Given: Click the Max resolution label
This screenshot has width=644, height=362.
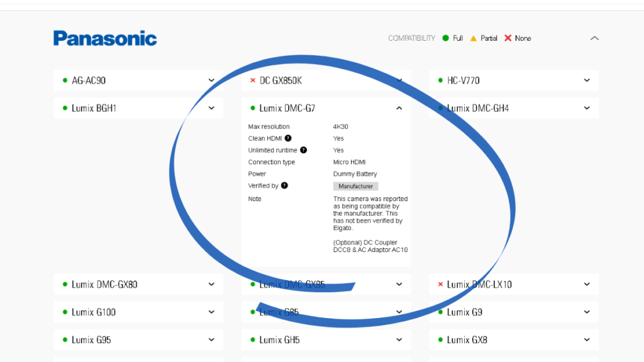Looking at the screenshot, I should [x=269, y=126].
